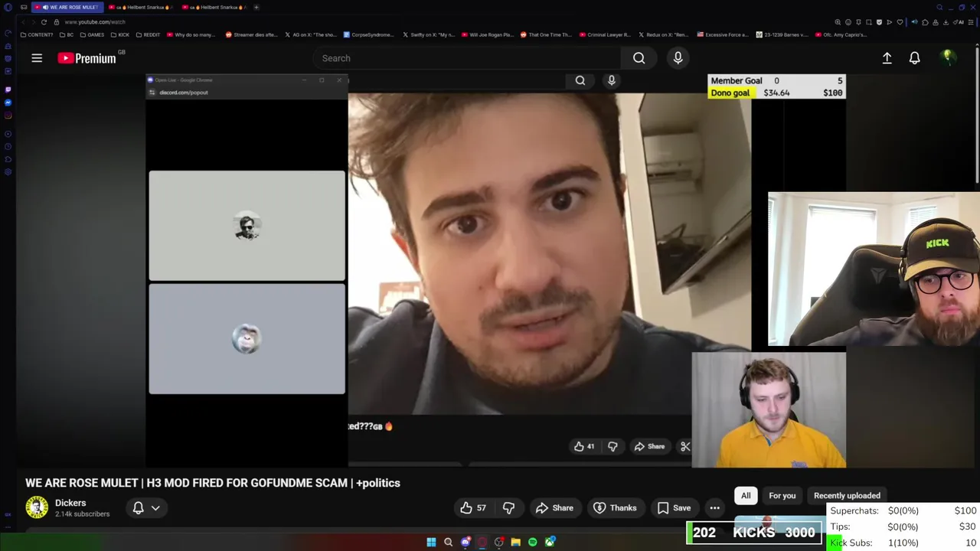Viewport: 980px width, 551px height.
Task: Open Spotify from the taskbar
Action: point(532,542)
